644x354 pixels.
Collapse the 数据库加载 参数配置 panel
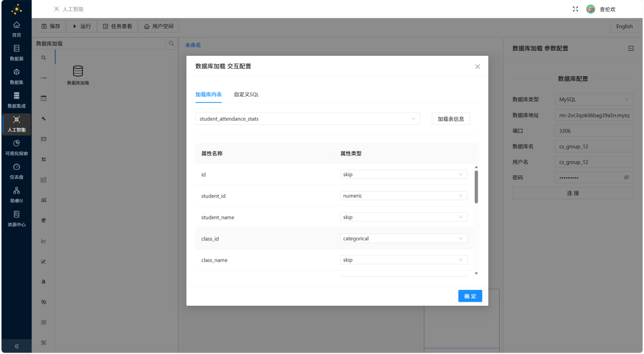631,48
